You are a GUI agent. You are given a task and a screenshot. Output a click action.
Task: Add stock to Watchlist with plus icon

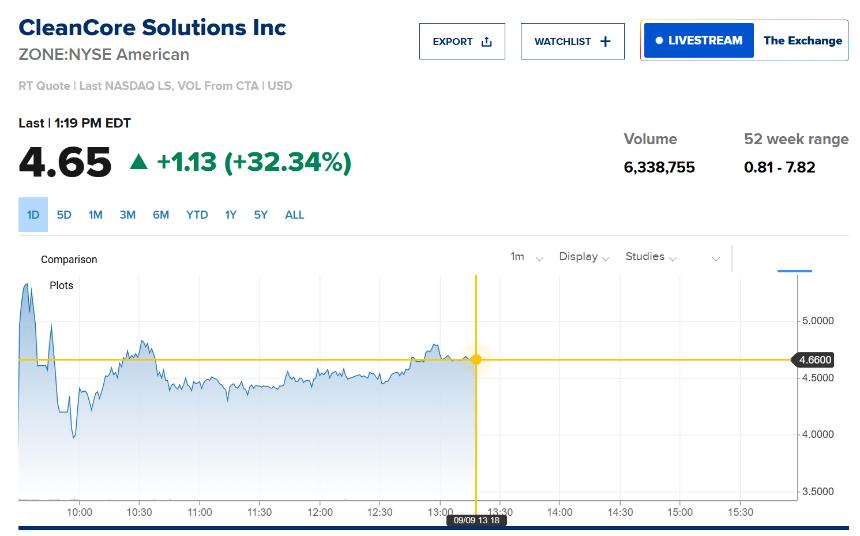605,42
